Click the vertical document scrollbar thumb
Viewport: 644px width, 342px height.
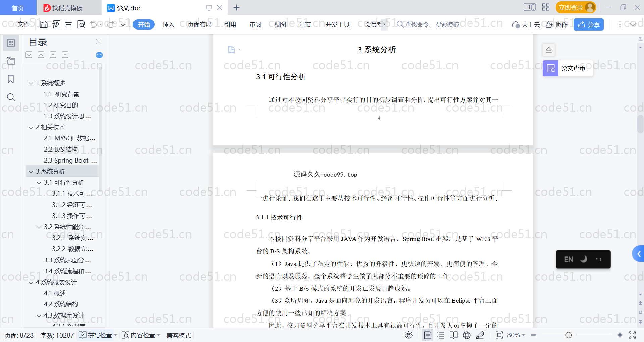(640, 124)
